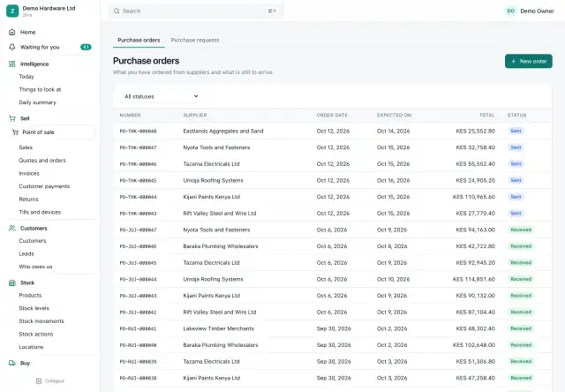
Task: Click the Demo Owner avatar
Action: coord(510,11)
